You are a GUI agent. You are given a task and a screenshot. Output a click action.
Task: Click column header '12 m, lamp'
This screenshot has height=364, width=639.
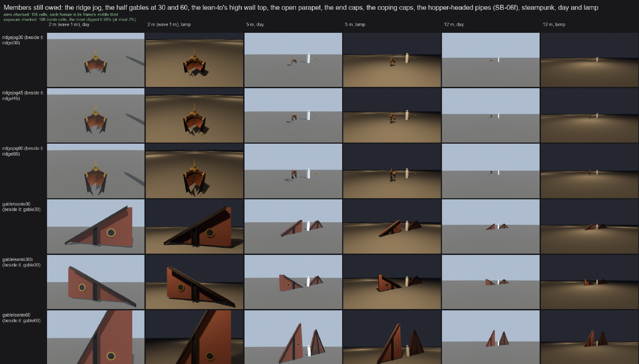[x=554, y=24]
